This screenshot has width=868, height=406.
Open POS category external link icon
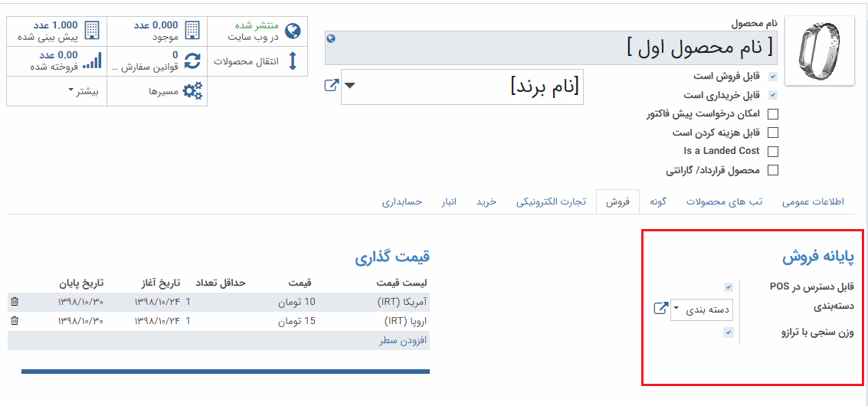coord(660,309)
